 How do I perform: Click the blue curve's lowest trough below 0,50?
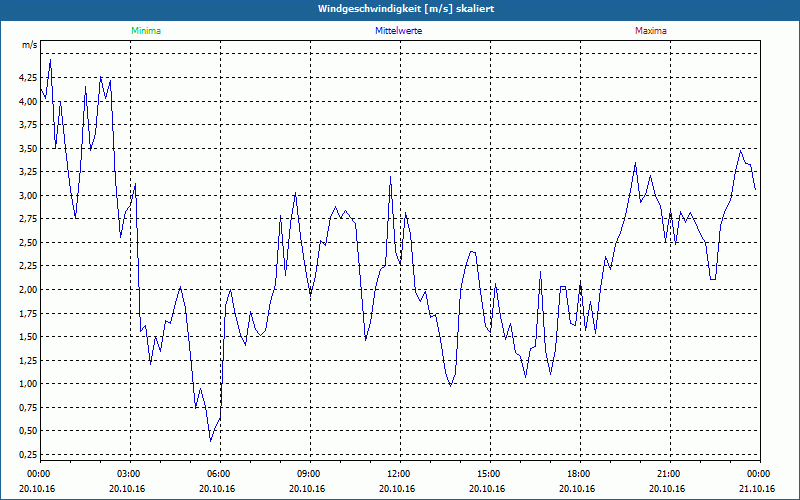pyautogui.click(x=210, y=441)
